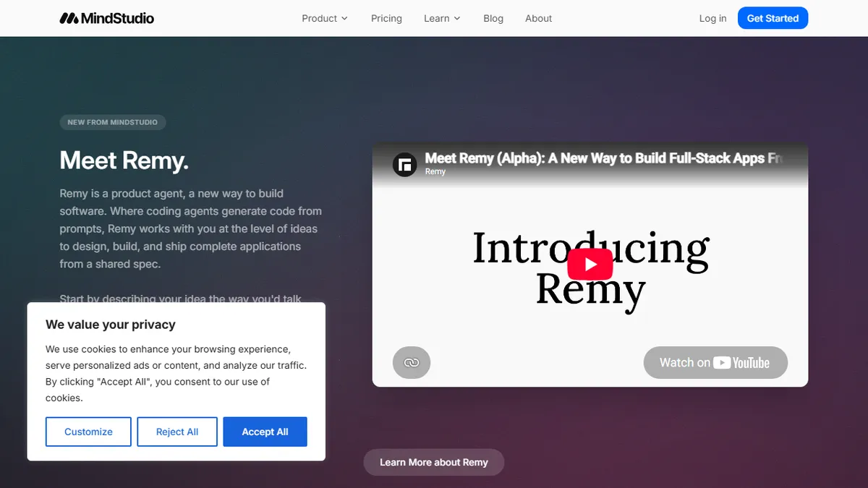Play the Introducing Remy YouTube video
This screenshot has height=488, width=868.
[590, 264]
